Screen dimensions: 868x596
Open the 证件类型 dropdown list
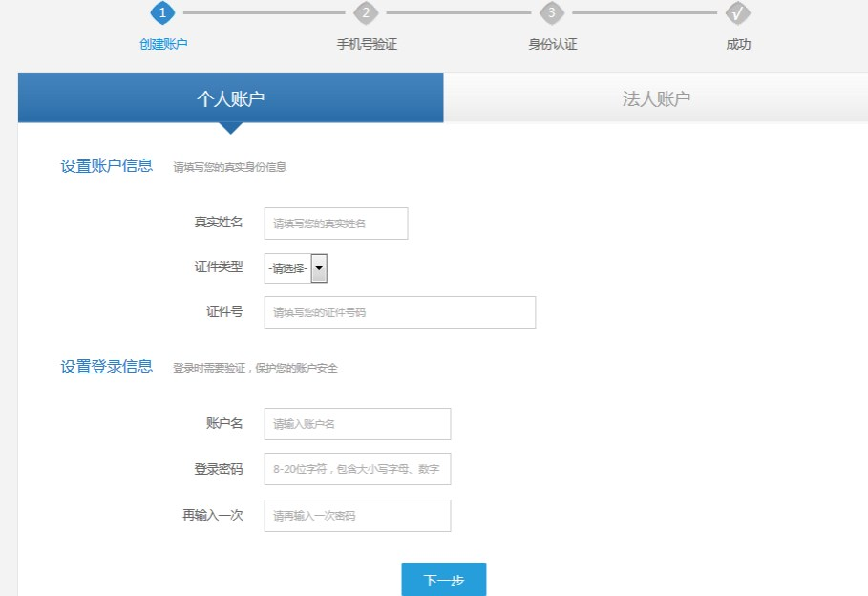[x=296, y=268]
